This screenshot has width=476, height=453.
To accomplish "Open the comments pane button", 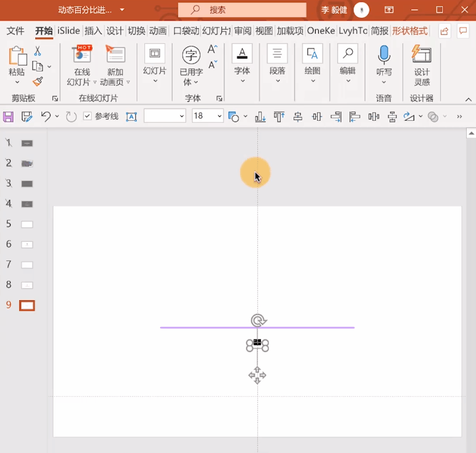I will click(463, 31).
